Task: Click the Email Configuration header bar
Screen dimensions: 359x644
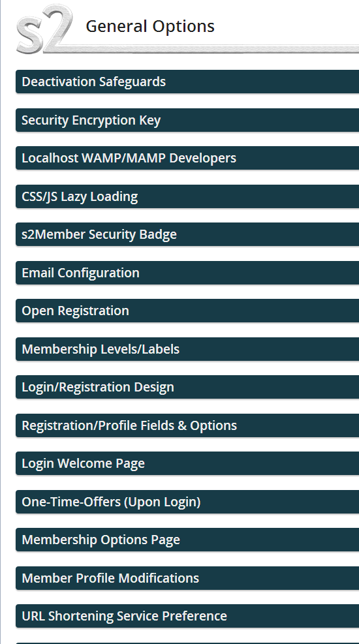Action: click(x=187, y=273)
